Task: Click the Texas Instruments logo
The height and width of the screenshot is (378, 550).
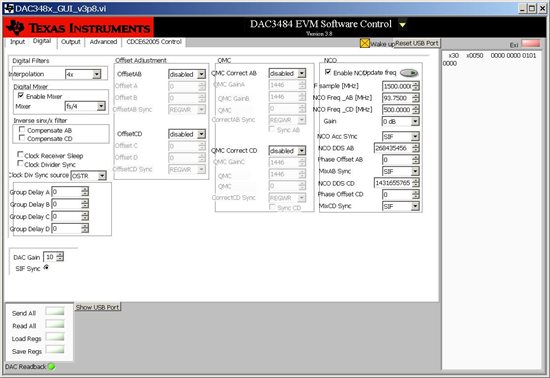Action: point(79,27)
